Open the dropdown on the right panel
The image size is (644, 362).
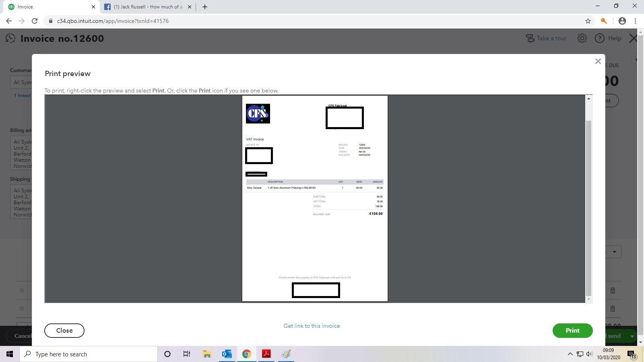click(615, 252)
